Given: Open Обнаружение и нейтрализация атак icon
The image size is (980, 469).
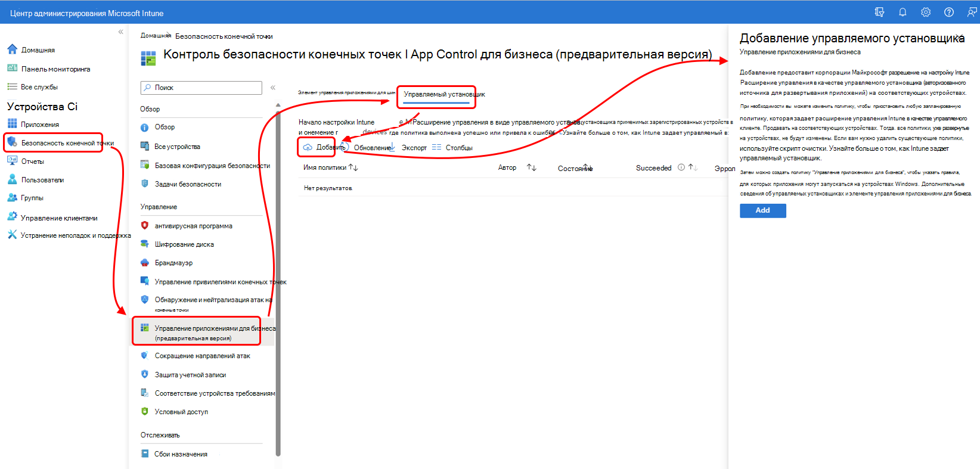Looking at the screenshot, I should coord(144,299).
